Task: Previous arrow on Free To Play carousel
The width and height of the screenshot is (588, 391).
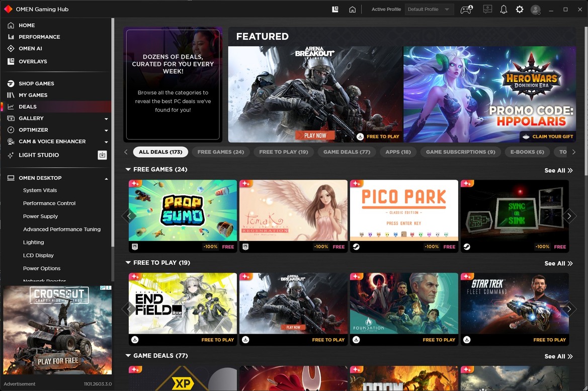Action: click(x=129, y=309)
